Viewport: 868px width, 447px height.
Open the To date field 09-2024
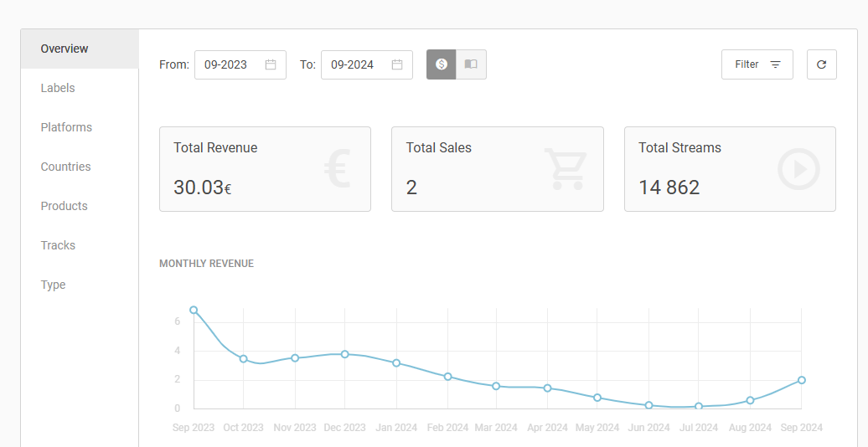tap(367, 64)
